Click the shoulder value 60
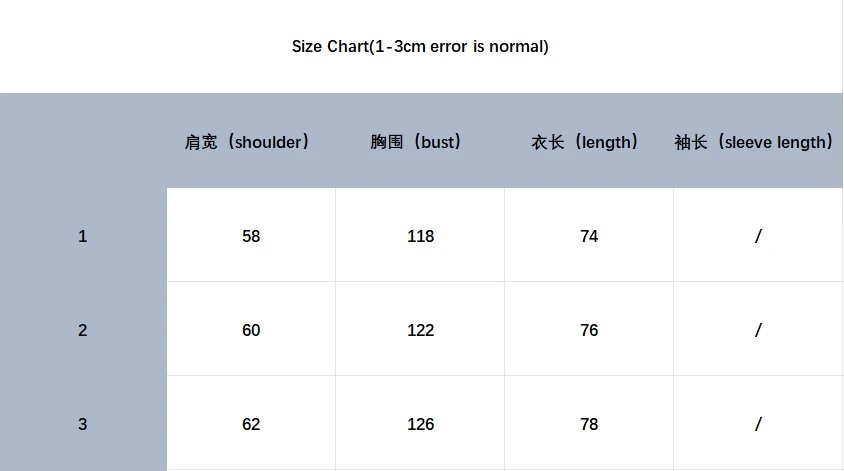Screen dimensions: 844x471 coord(251,330)
